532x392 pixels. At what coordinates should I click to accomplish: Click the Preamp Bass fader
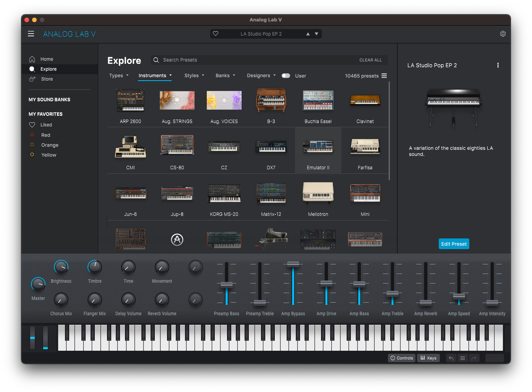click(227, 285)
